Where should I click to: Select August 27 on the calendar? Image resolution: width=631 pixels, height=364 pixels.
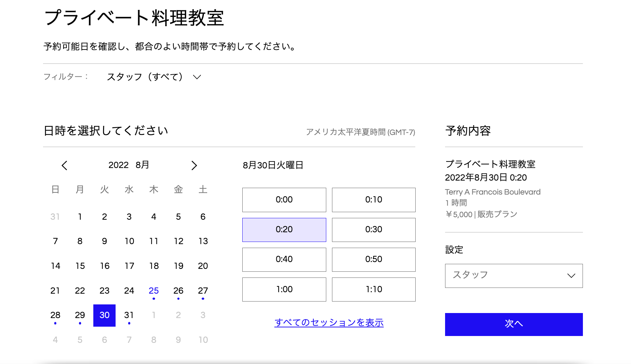pos(203,291)
